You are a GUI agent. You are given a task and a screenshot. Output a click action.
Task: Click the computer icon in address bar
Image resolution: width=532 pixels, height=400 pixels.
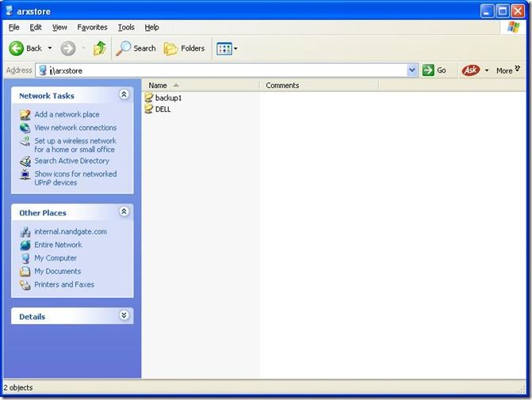point(43,70)
